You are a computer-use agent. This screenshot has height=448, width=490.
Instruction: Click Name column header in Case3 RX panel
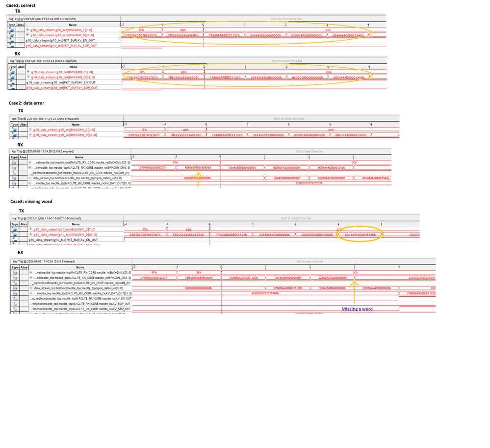pos(80,267)
